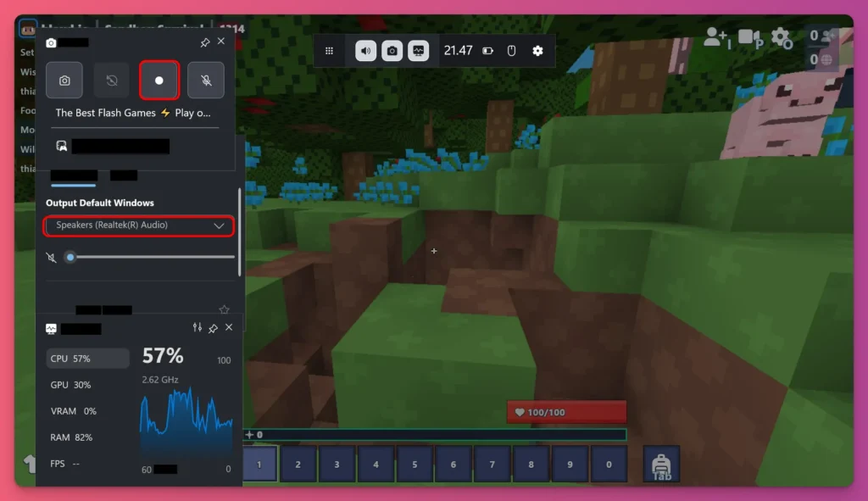Switch to the second tab in the Audio widget
Image resolution: width=868 pixels, height=501 pixels.
pos(122,177)
